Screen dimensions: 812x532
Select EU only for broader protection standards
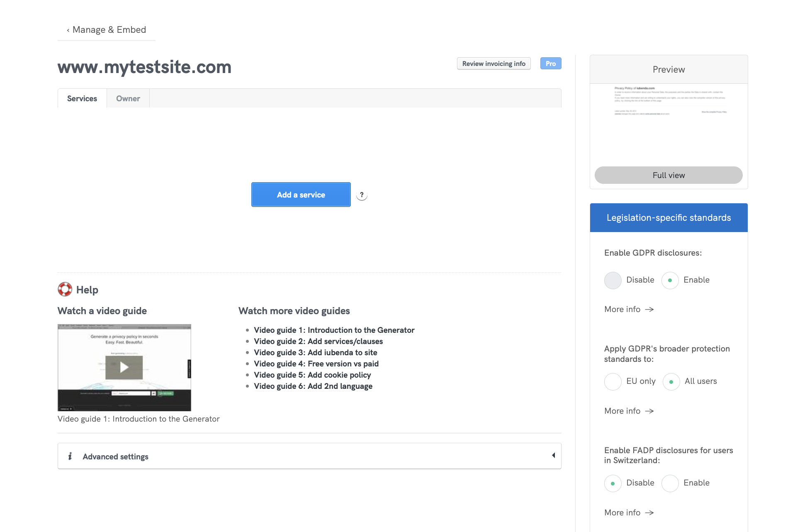pos(613,381)
